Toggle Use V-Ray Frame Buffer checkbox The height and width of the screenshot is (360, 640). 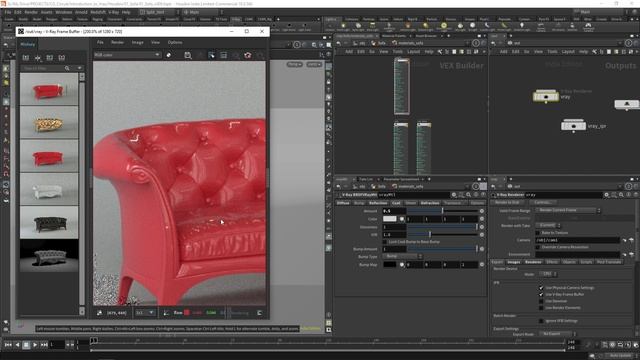point(541,294)
